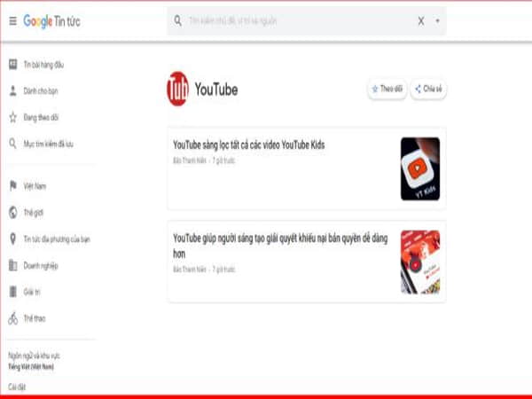Open article about YouTube Kids video filtering
532x399 pixels.
pyautogui.click(x=248, y=145)
